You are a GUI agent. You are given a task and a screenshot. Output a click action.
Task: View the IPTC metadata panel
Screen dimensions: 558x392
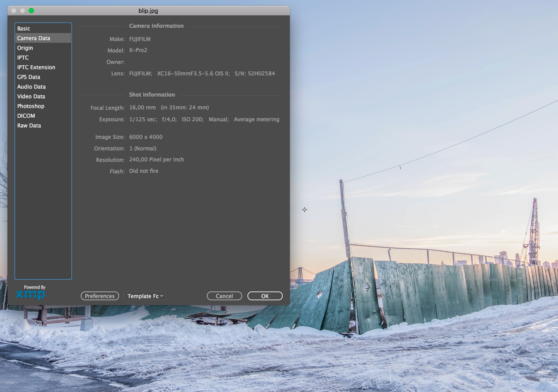click(x=22, y=57)
